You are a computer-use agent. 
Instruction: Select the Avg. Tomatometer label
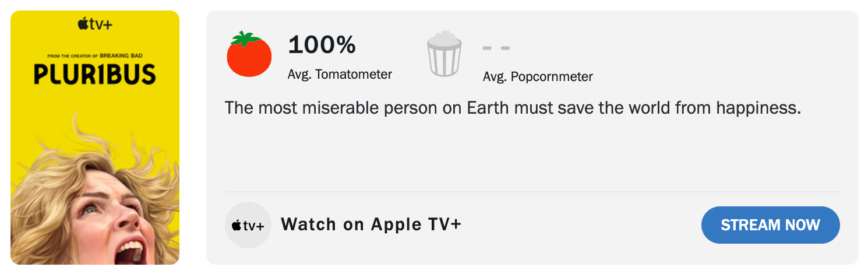pyautogui.click(x=340, y=75)
